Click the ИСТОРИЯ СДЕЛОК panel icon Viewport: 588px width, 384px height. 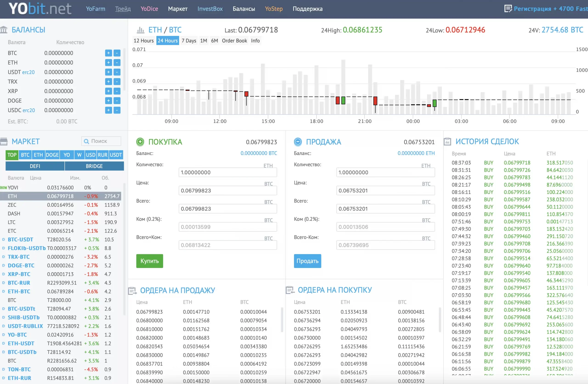coord(447,141)
